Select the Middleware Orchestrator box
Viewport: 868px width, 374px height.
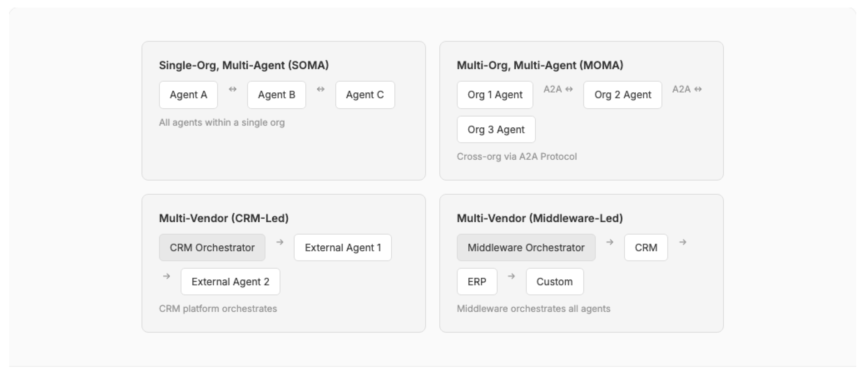526,248
